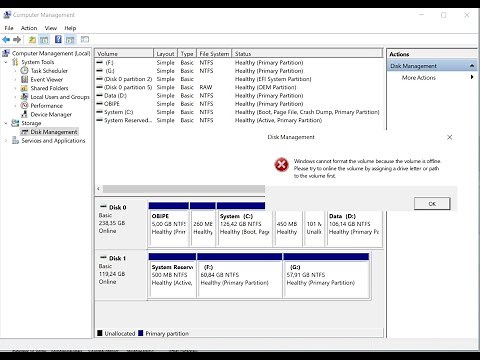480x360 pixels.
Task: Open the View menu
Action: coord(51,28)
